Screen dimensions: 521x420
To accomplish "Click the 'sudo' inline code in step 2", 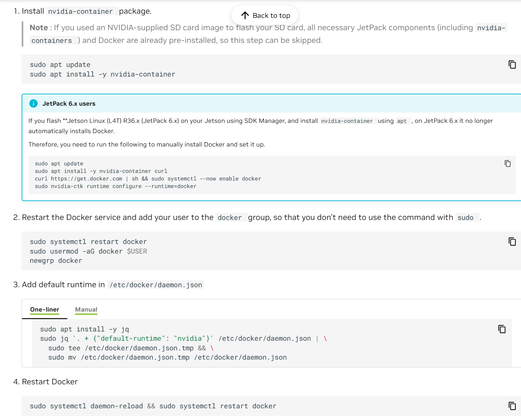I will pos(467,218).
